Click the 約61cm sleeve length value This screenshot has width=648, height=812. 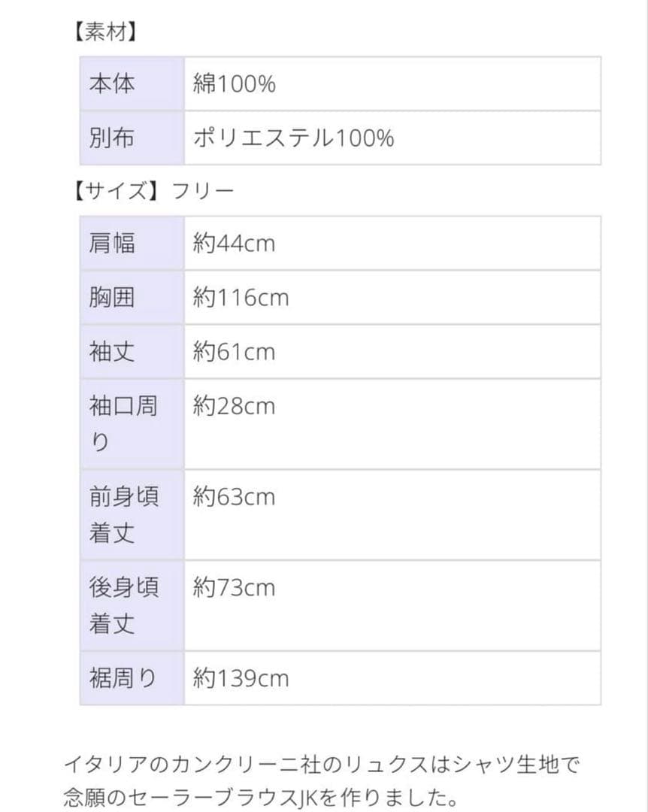pos(234,352)
